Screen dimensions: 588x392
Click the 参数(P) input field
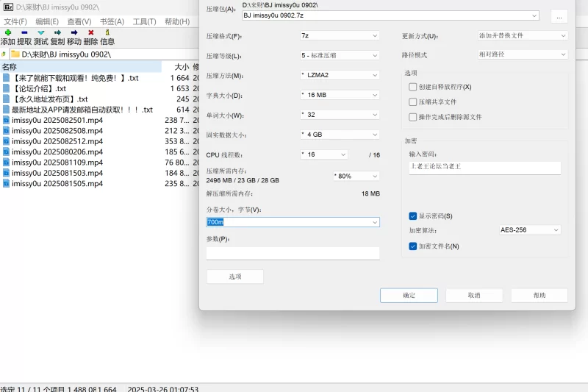(293, 253)
